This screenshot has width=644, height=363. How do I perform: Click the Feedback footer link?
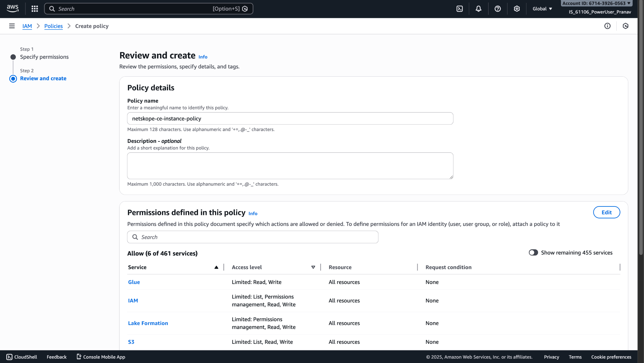click(x=57, y=357)
